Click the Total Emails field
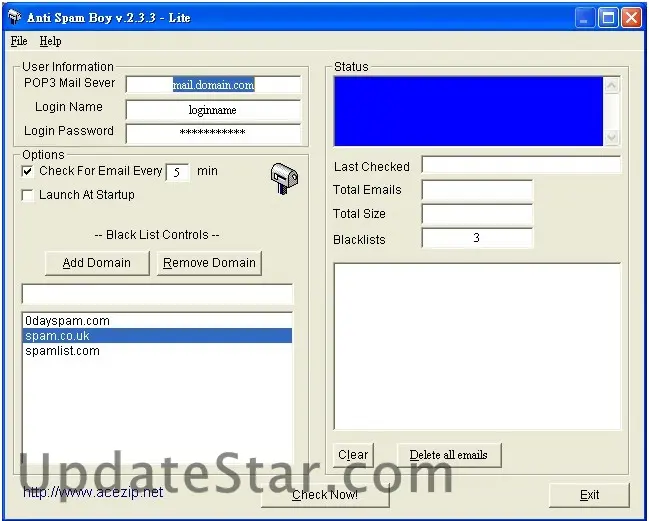 (x=477, y=190)
